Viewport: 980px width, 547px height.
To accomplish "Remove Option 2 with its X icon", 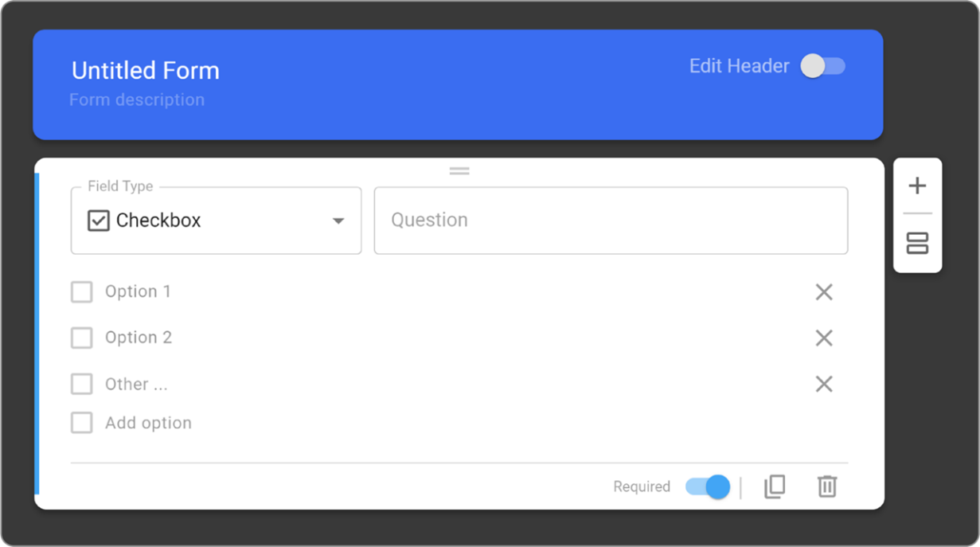I will 823,338.
